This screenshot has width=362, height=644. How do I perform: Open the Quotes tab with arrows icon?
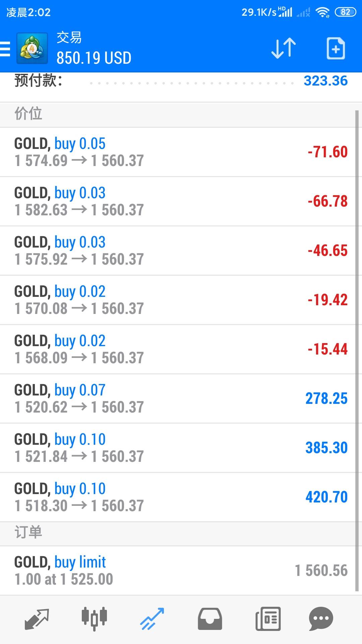pyautogui.click(x=37, y=619)
